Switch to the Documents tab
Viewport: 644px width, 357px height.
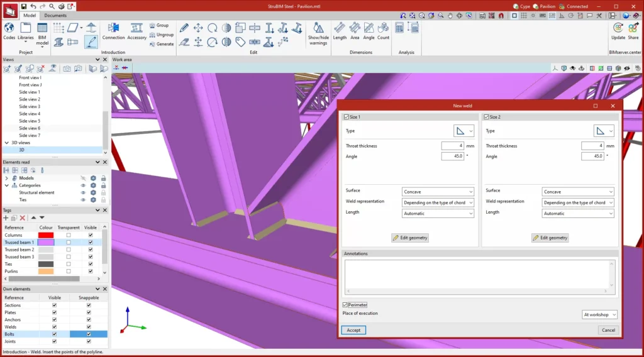(x=55, y=15)
